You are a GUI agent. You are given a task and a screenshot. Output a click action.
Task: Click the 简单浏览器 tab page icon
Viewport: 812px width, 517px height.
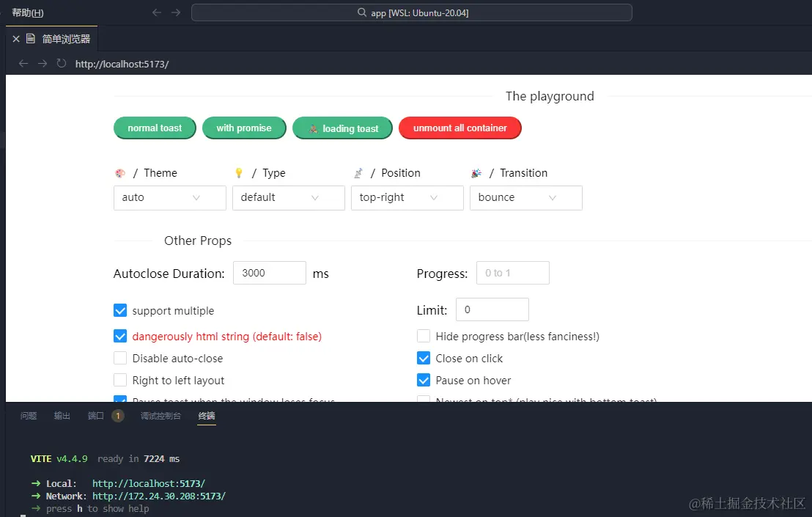(31, 39)
